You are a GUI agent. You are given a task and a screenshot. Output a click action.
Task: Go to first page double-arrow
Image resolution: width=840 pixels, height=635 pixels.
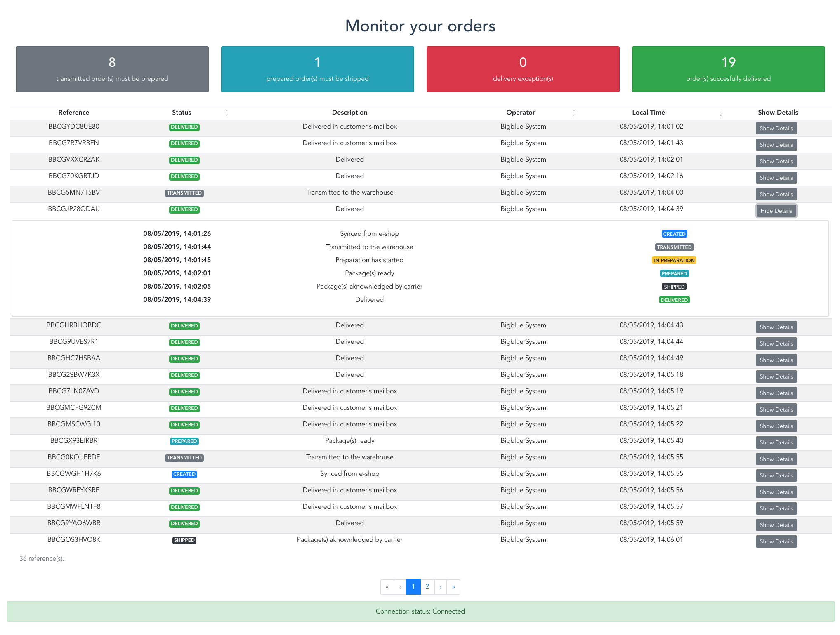[387, 587]
